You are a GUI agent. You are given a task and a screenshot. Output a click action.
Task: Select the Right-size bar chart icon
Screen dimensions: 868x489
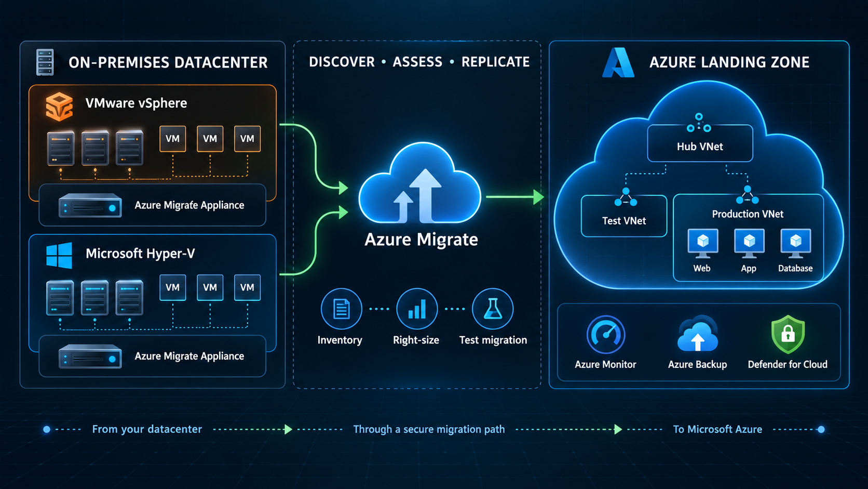(417, 309)
